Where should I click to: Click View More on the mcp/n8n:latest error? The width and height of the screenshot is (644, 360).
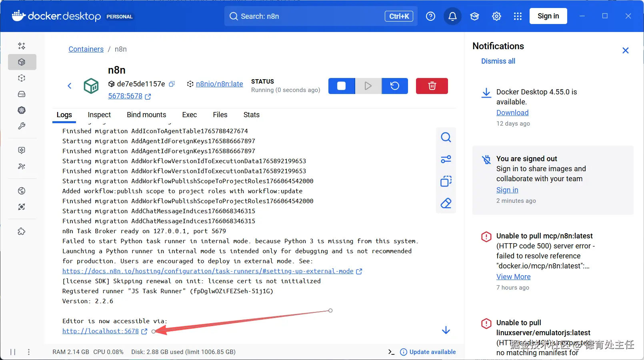click(x=514, y=277)
